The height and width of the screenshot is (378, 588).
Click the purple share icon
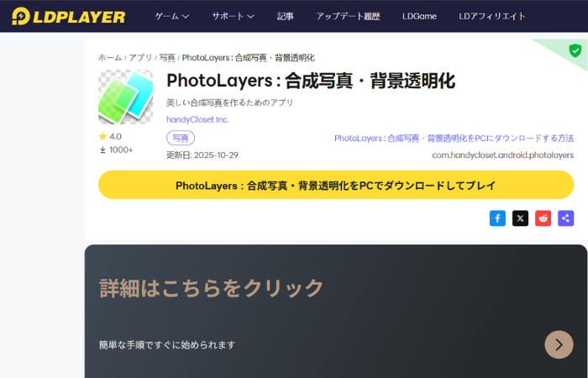pyautogui.click(x=566, y=218)
